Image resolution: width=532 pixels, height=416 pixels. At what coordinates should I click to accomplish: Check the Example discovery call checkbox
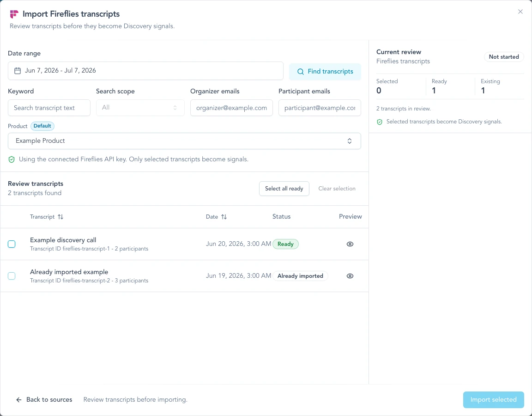pyautogui.click(x=12, y=244)
